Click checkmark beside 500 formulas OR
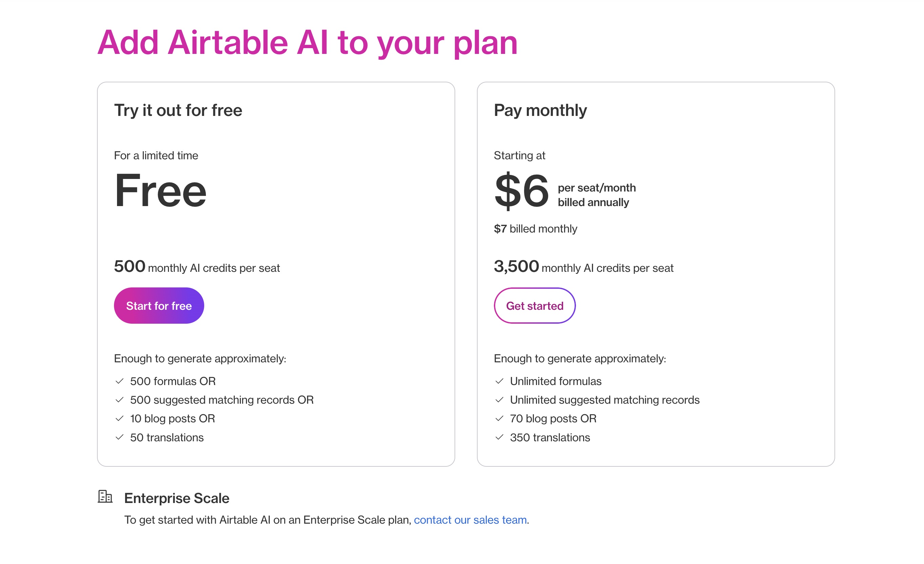 click(120, 381)
